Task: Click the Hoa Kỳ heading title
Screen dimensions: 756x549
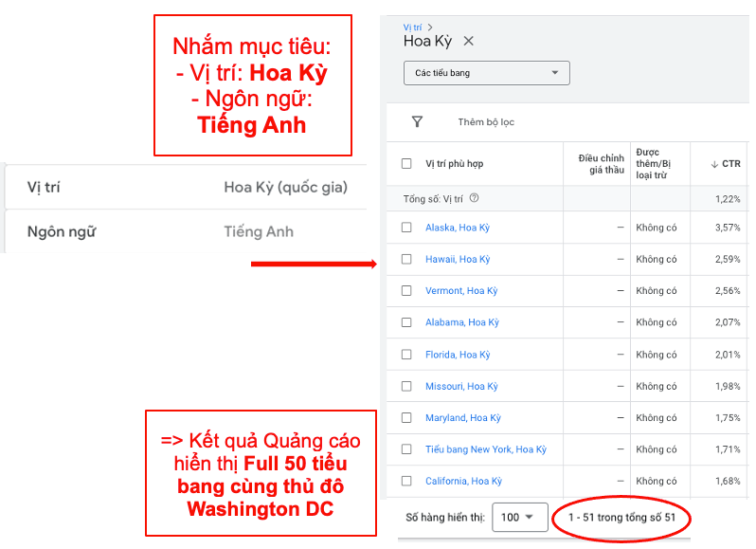Action: [427, 42]
